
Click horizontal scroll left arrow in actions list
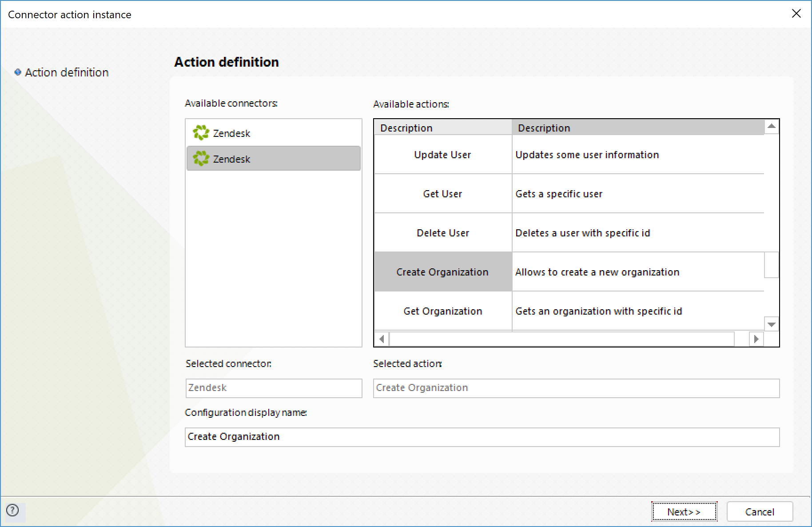coord(382,339)
